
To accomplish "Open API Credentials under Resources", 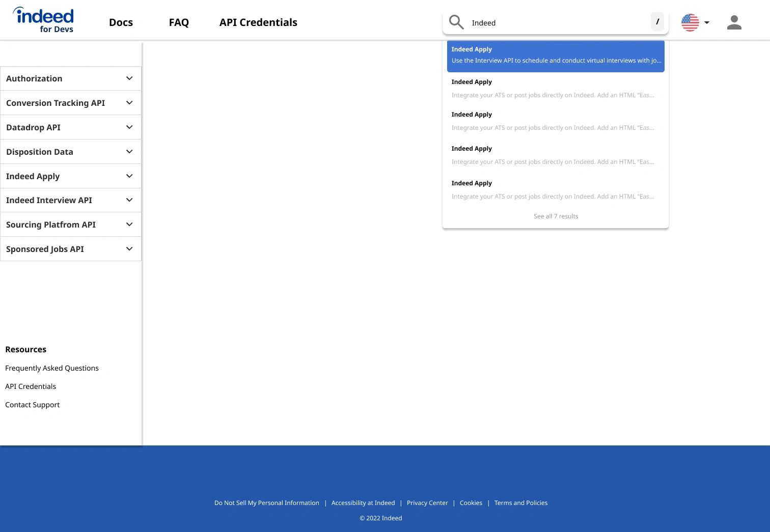I will pos(31,386).
